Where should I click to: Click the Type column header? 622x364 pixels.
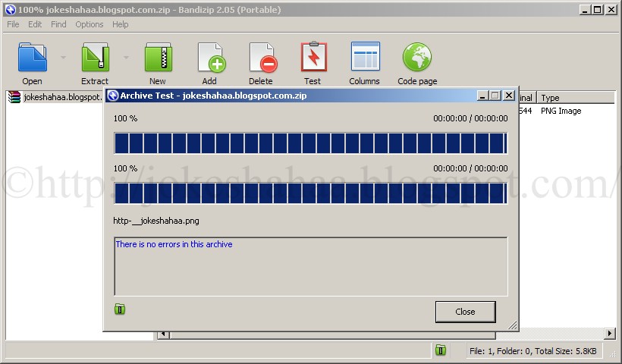[x=576, y=98]
